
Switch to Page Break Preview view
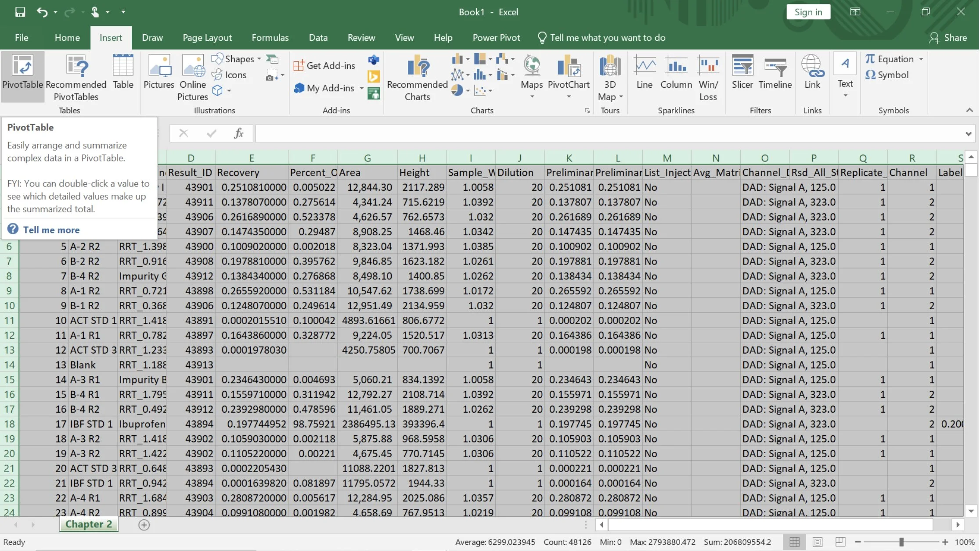[840, 542]
